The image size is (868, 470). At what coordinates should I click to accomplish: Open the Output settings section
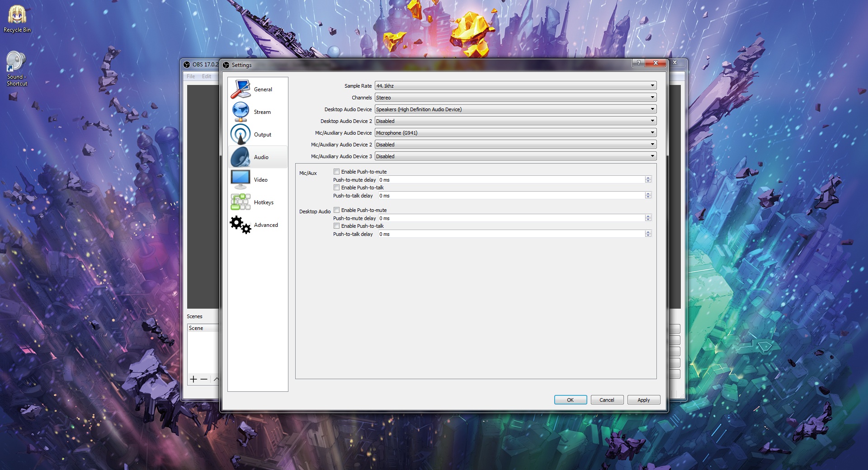tap(258, 134)
